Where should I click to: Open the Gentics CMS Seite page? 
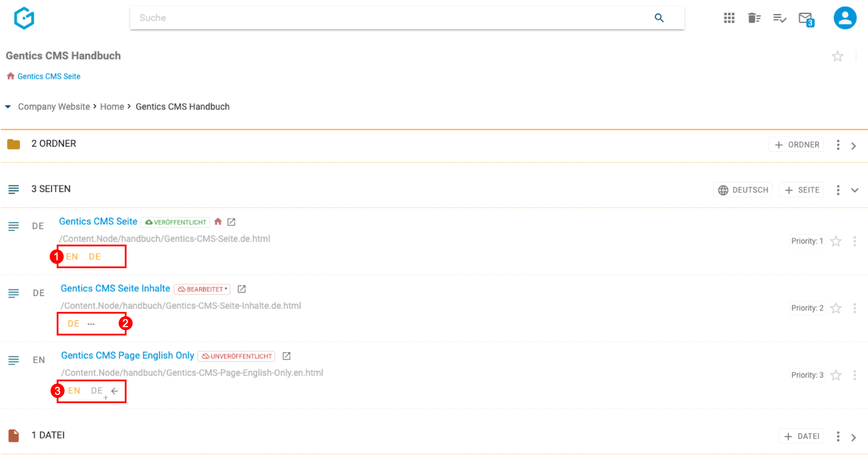(98, 221)
